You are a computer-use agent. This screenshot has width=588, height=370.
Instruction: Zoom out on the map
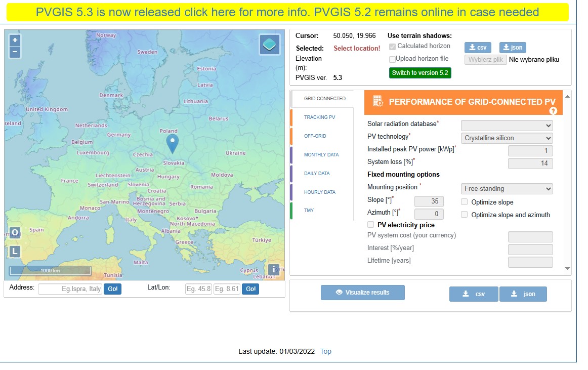15,52
